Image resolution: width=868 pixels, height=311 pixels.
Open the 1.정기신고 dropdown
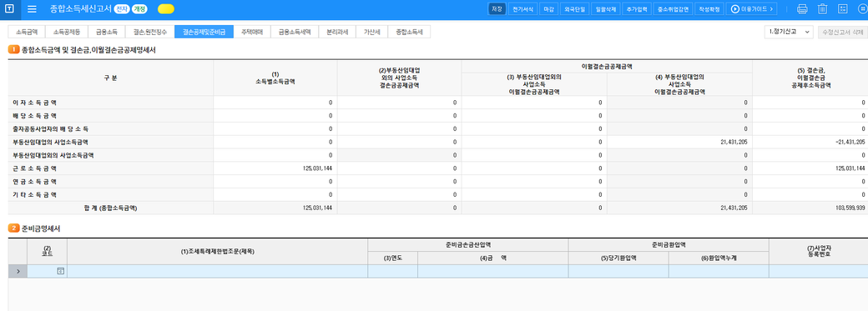(788, 32)
